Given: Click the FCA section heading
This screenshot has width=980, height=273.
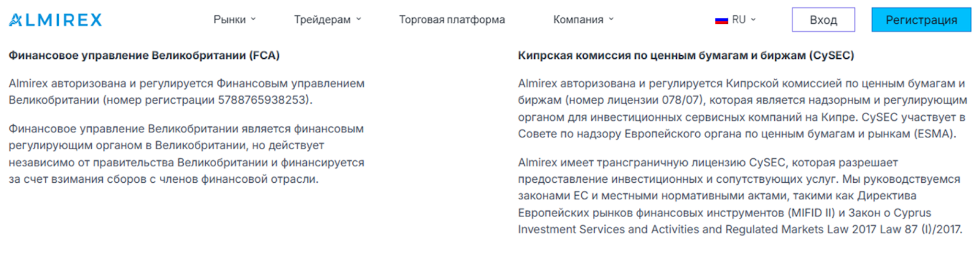Looking at the screenshot, I should [x=144, y=55].
